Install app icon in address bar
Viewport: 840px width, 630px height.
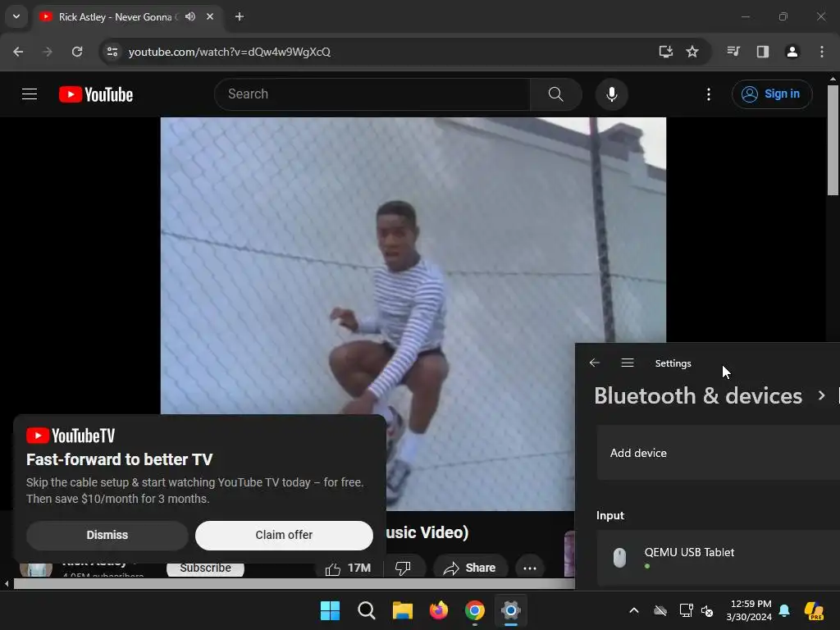pyautogui.click(x=666, y=52)
